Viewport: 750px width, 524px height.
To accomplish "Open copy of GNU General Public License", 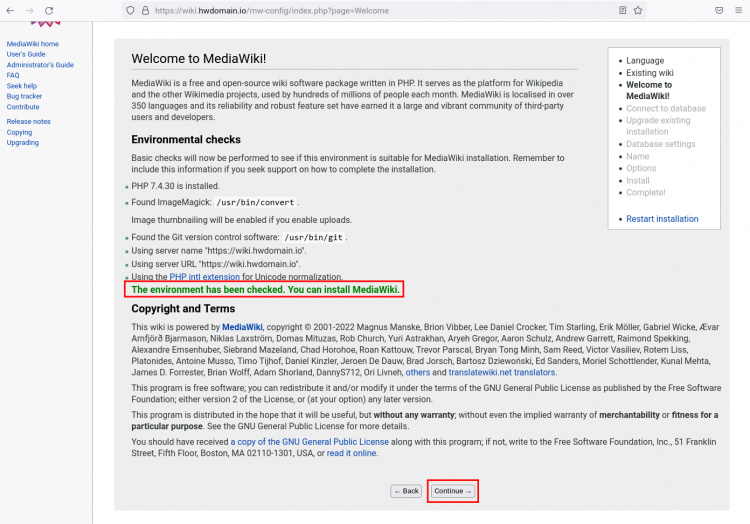I will 310,441.
